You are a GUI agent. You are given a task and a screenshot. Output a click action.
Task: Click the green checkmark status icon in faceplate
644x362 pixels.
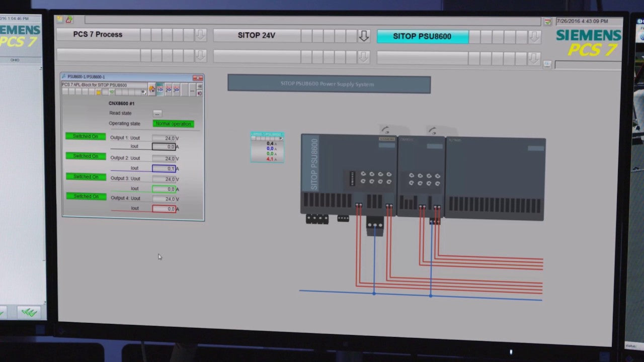pos(112,92)
